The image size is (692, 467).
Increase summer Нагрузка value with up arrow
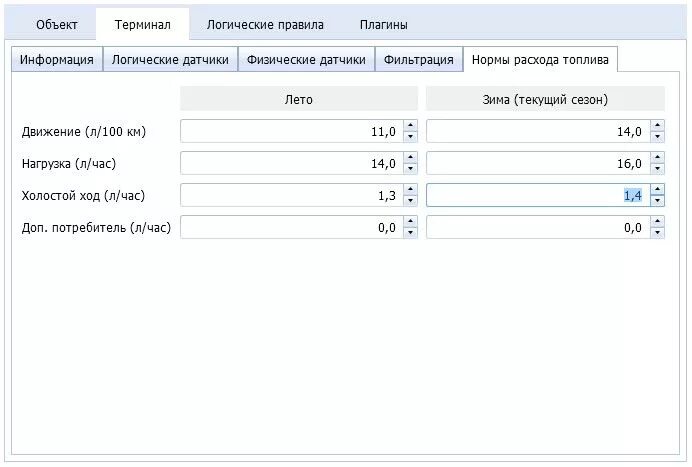click(410, 158)
